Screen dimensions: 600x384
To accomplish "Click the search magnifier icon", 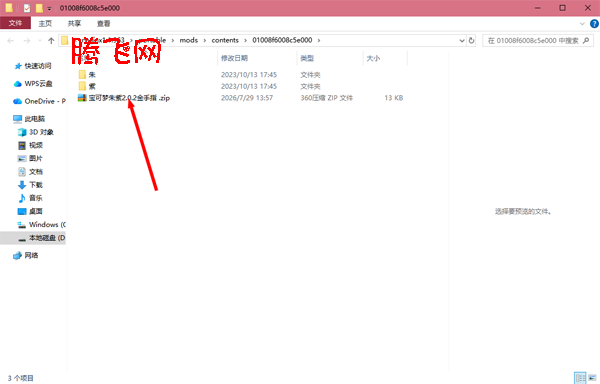I will [x=586, y=41].
